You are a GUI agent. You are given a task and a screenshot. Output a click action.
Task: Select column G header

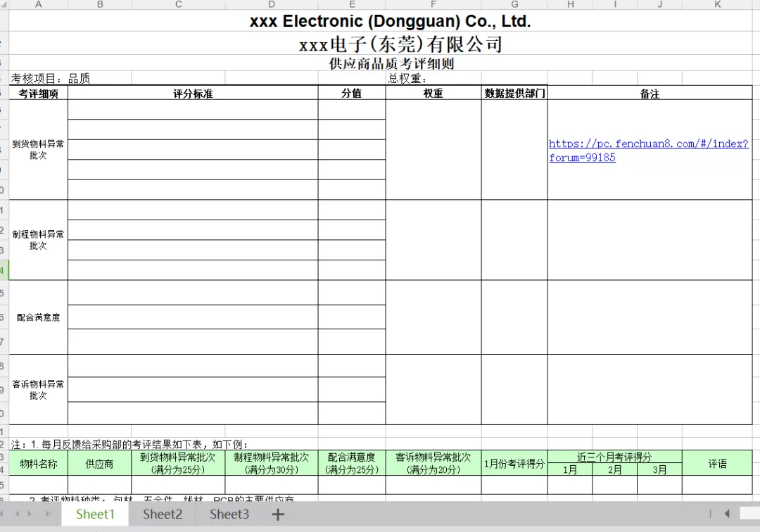click(514, 4)
